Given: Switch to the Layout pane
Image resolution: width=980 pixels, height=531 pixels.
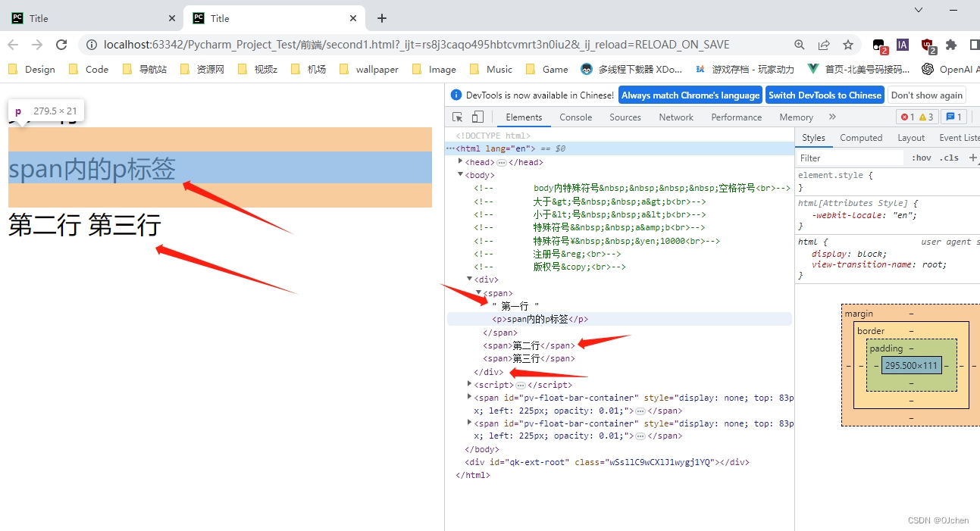Looking at the screenshot, I should [911, 138].
